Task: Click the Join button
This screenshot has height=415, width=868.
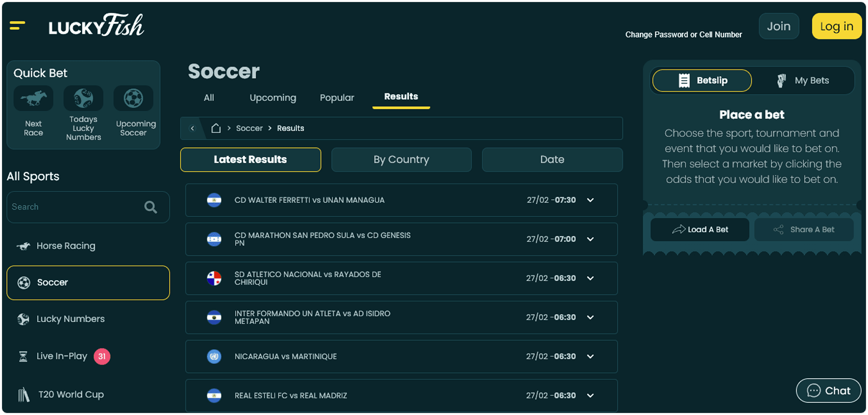Action: click(x=779, y=26)
